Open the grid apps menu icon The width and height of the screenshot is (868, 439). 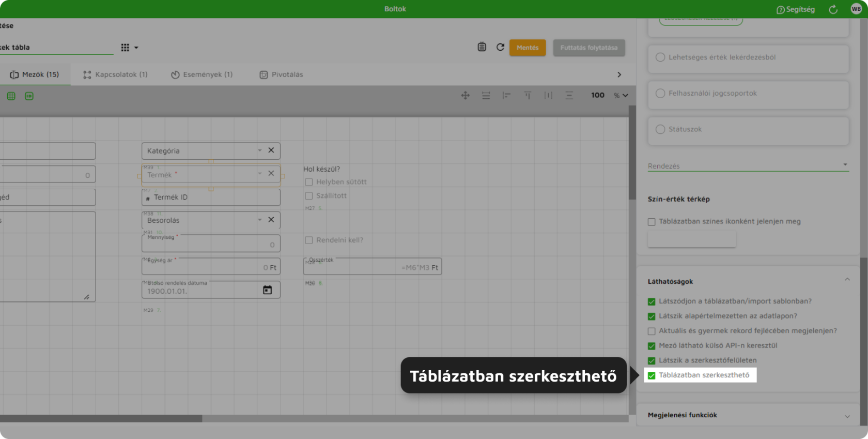point(125,48)
